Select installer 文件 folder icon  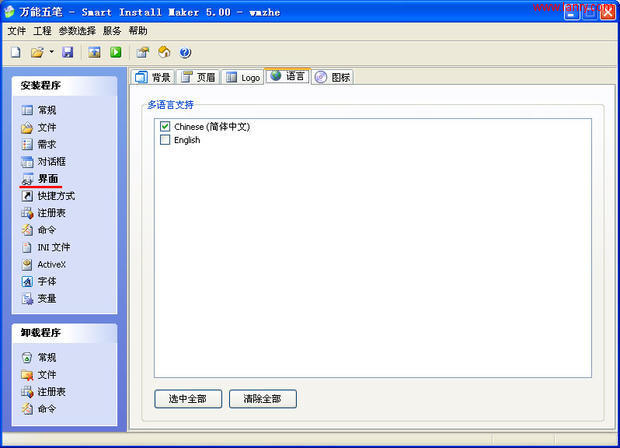[27, 127]
